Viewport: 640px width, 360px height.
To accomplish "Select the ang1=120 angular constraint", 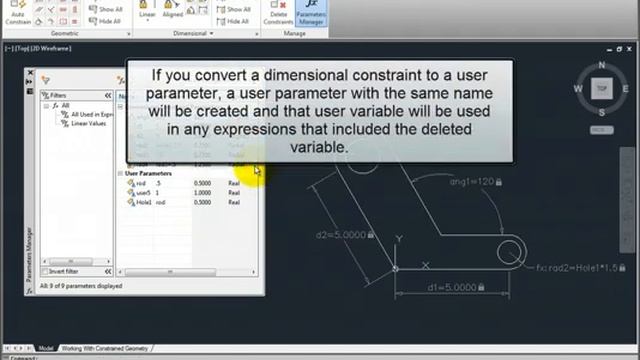I will (x=476, y=182).
